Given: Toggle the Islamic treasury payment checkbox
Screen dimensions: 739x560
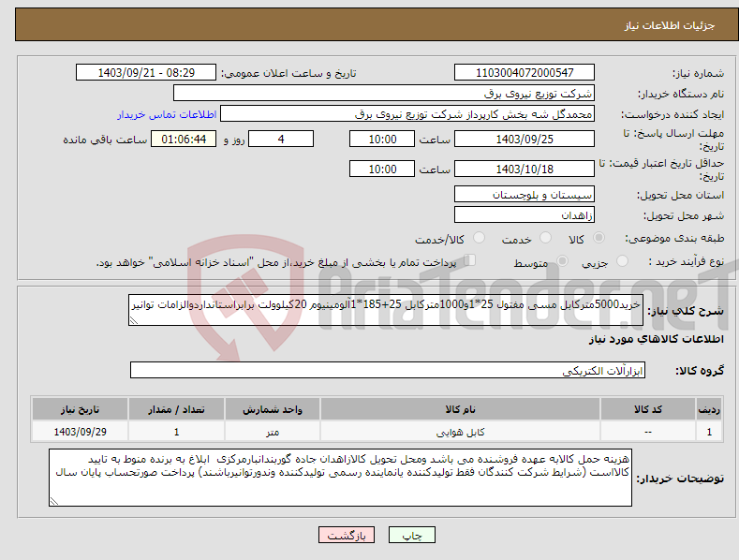Looking at the screenshot, I should click(470, 259).
